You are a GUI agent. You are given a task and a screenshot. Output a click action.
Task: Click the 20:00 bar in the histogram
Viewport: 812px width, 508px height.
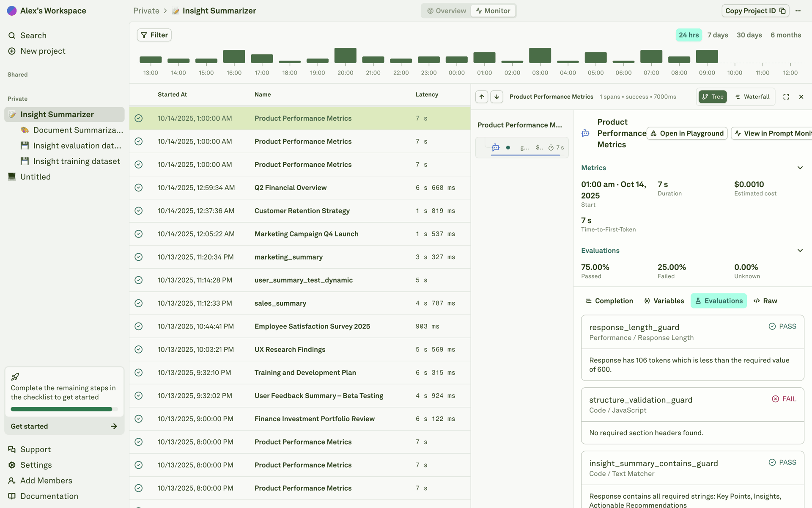point(345,55)
